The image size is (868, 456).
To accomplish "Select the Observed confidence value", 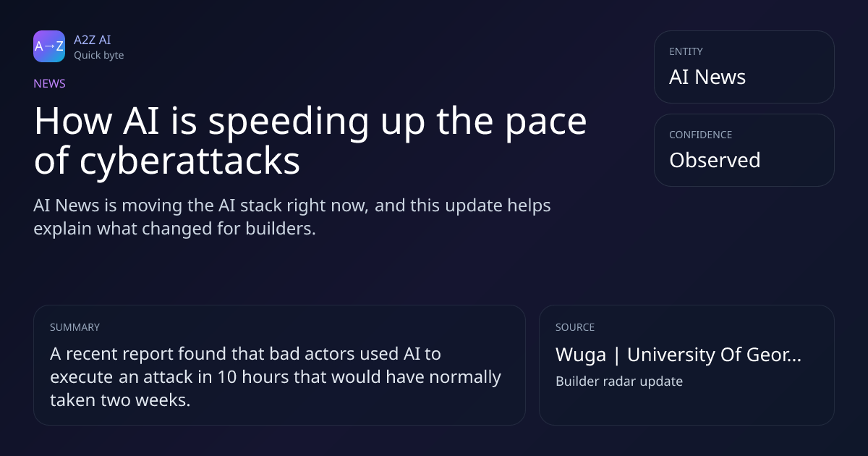I will (715, 160).
